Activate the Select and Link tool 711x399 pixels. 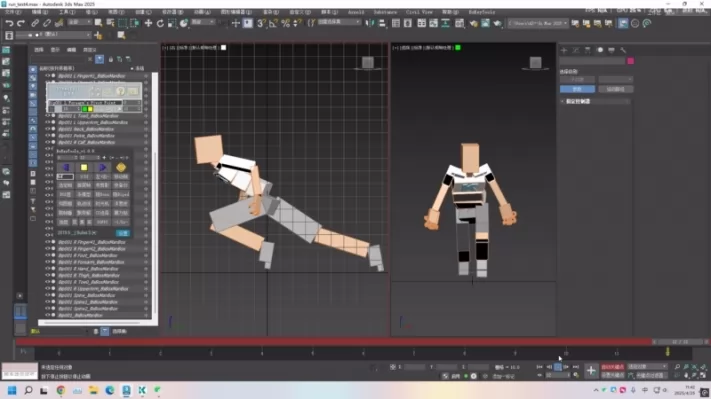coord(35,23)
